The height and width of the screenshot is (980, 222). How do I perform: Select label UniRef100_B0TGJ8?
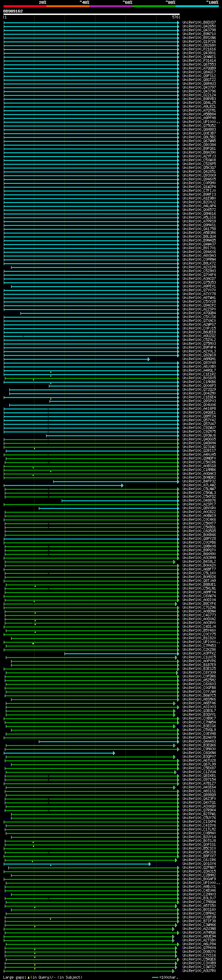pos(199,841)
